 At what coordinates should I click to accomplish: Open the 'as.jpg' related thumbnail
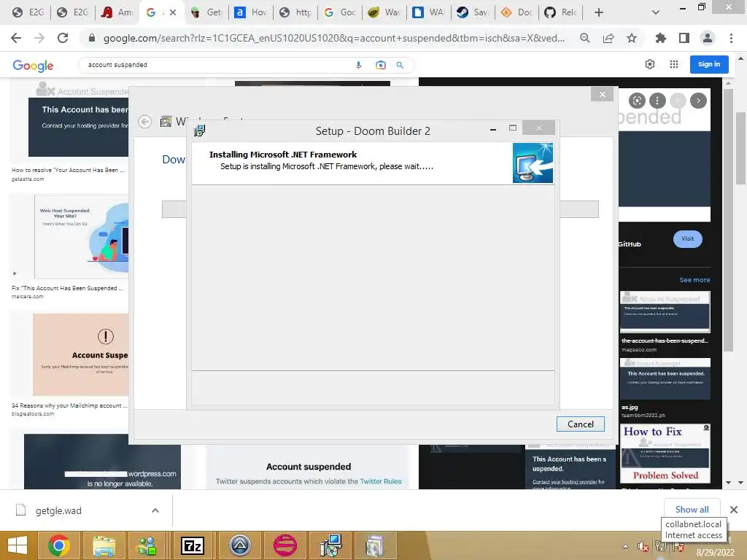pyautogui.click(x=665, y=378)
